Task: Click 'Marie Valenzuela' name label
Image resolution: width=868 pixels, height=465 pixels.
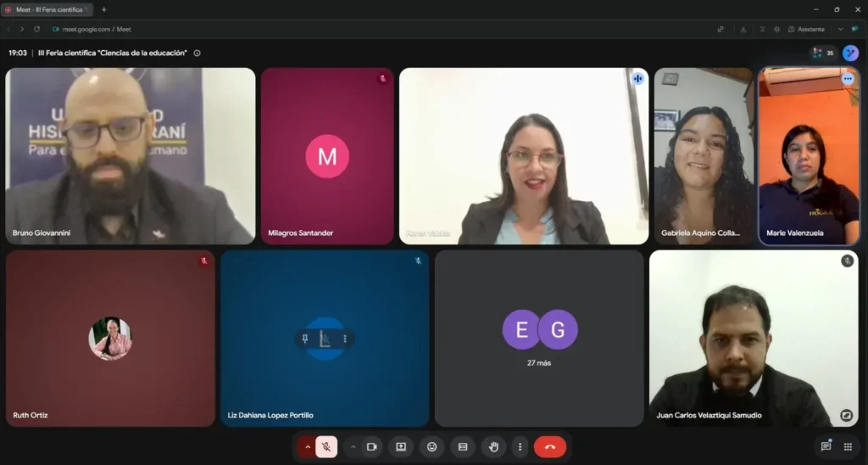Action: pyautogui.click(x=794, y=233)
